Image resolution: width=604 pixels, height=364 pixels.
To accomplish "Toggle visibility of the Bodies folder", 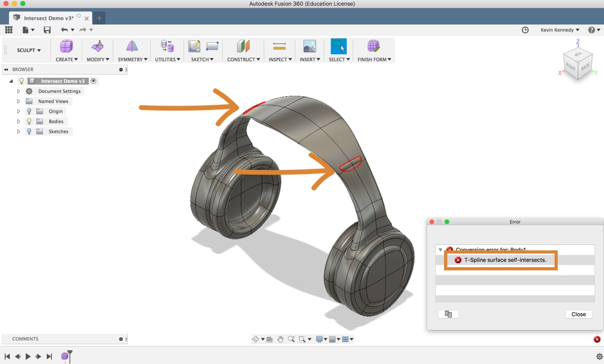I will click(x=29, y=121).
